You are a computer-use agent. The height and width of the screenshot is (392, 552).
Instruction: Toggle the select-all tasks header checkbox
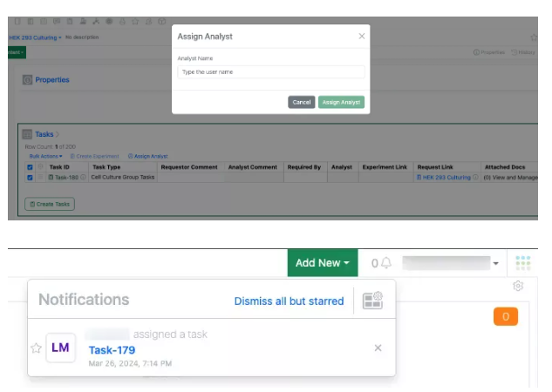31,166
